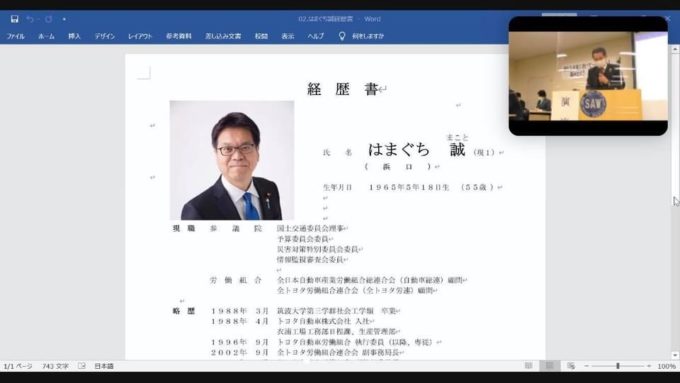Screen dimensions: 680x383
Task: Click the zoom out minus button
Action: point(586,366)
